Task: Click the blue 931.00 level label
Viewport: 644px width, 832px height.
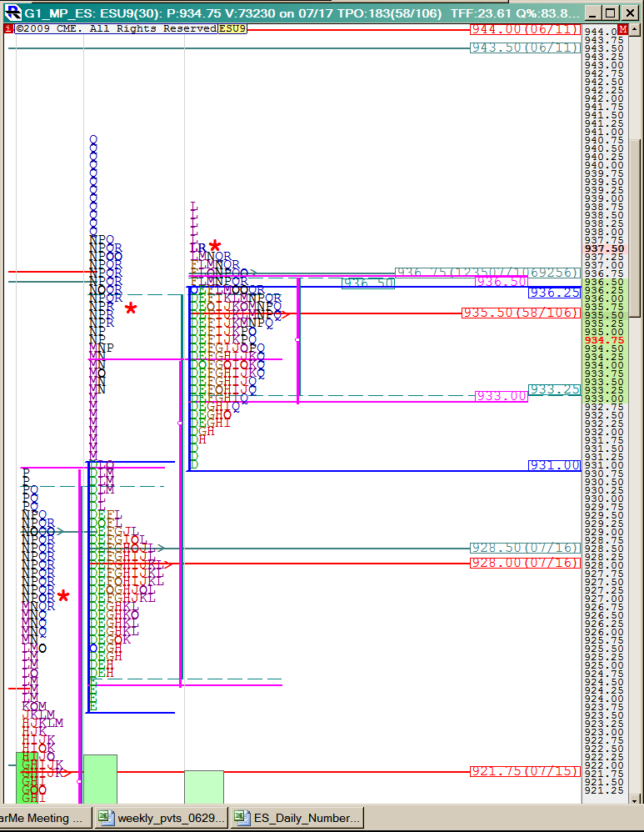Action: click(554, 465)
